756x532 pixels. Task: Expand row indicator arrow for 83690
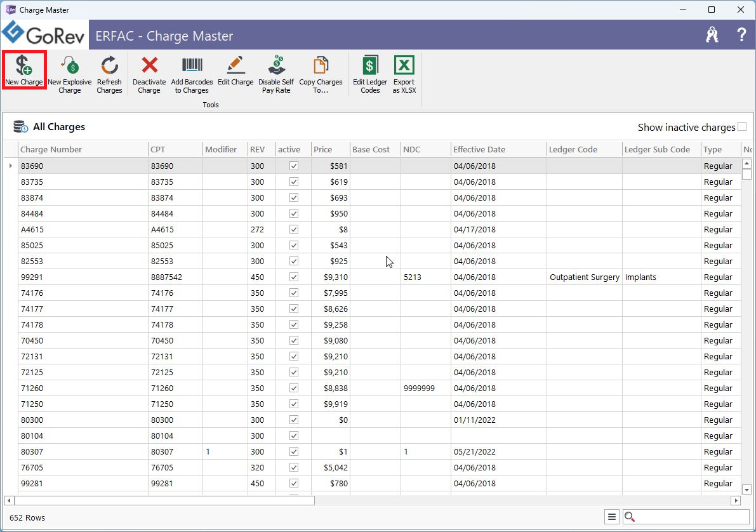click(11, 166)
